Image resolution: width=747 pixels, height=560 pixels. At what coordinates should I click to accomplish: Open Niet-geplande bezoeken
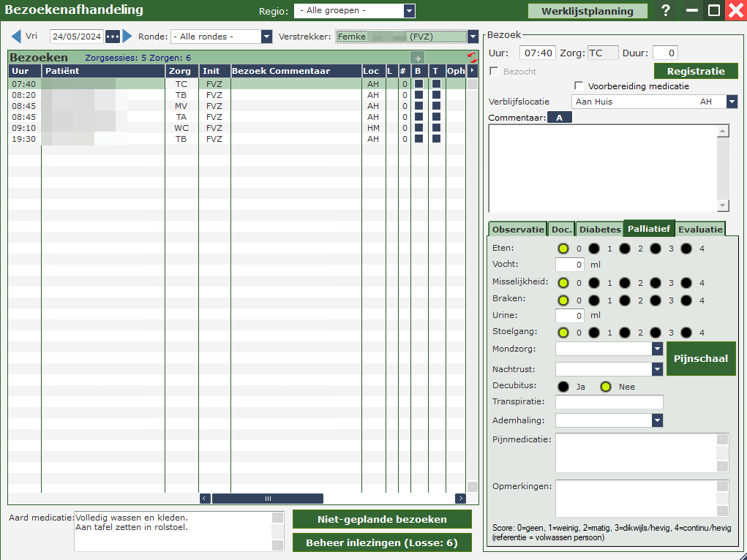tap(382, 519)
